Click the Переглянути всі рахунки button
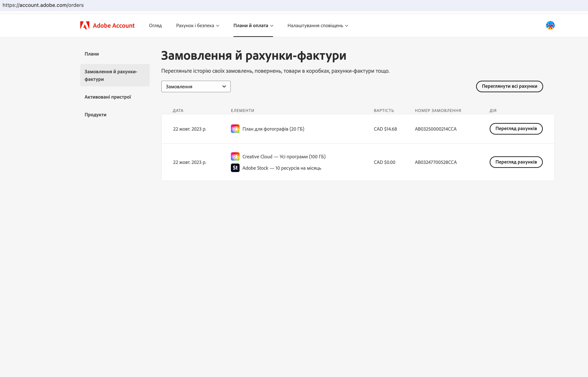The image size is (588, 377). point(509,86)
